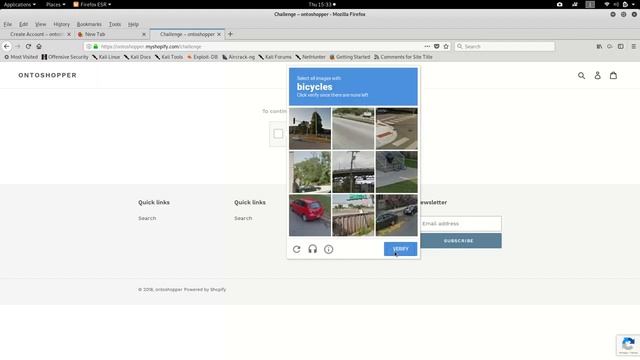Go to home page via home icon
The width and height of the screenshot is (640, 360).
pyautogui.click(x=39, y=47)
